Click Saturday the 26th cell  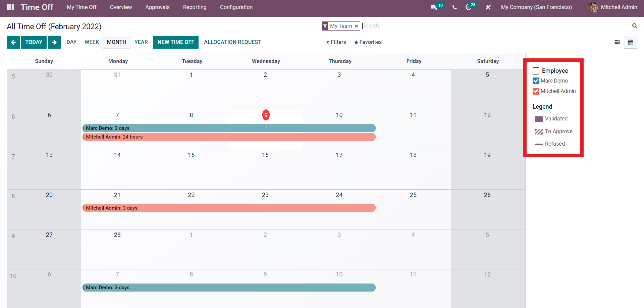488,209
